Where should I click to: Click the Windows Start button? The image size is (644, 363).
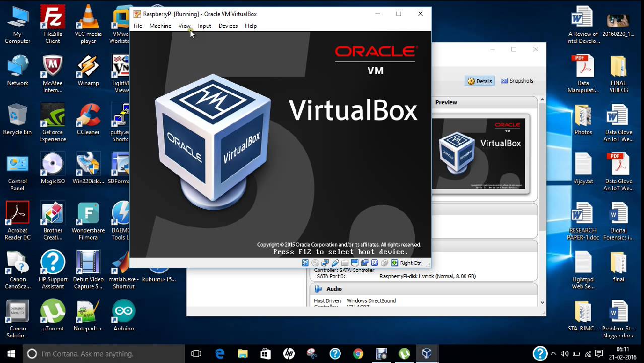11,354
